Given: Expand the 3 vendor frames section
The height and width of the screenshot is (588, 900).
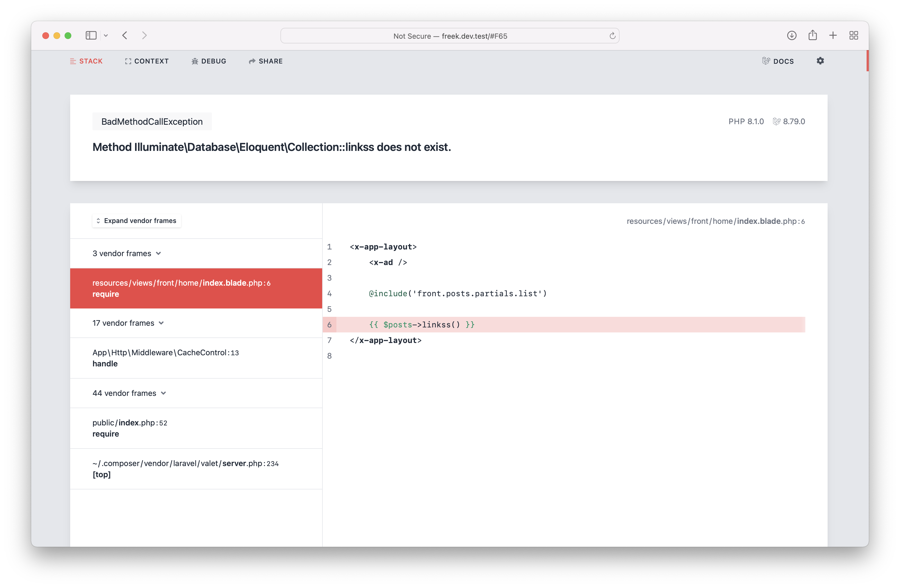Looking at the screenshot, I should coord(127,253).
